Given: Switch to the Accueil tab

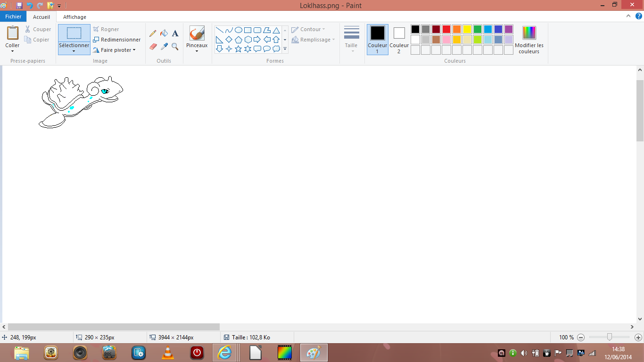Looking at the screenshot, I should coord(41,17).
